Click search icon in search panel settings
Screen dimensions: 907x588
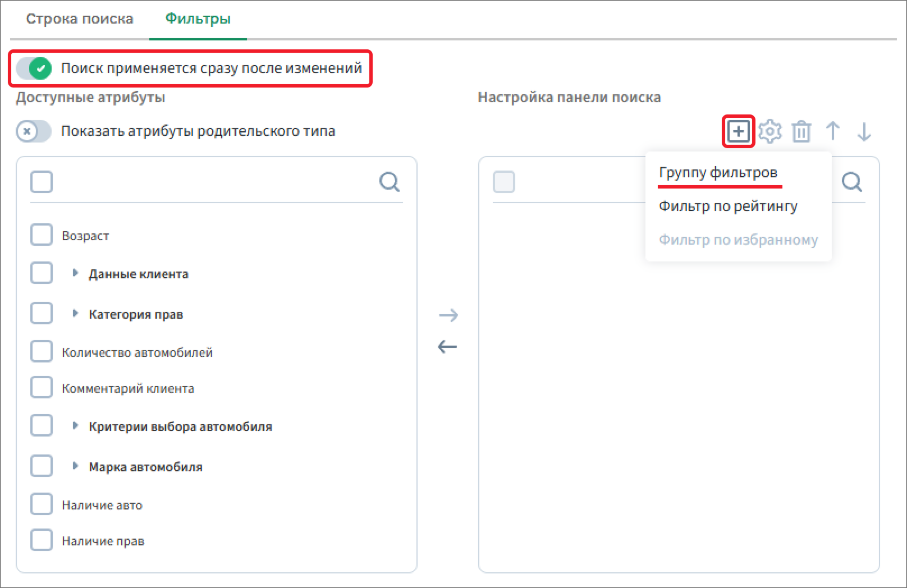tap(851, 182)
